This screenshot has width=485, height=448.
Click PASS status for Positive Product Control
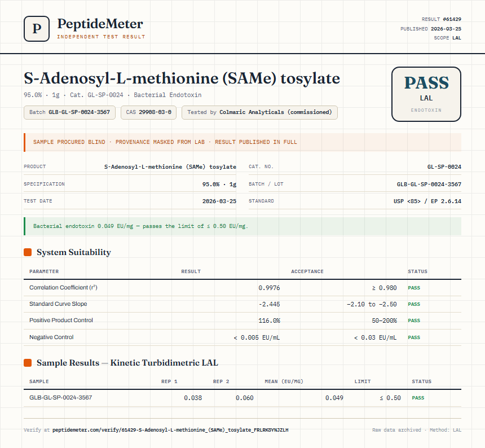tap(414, 320)
